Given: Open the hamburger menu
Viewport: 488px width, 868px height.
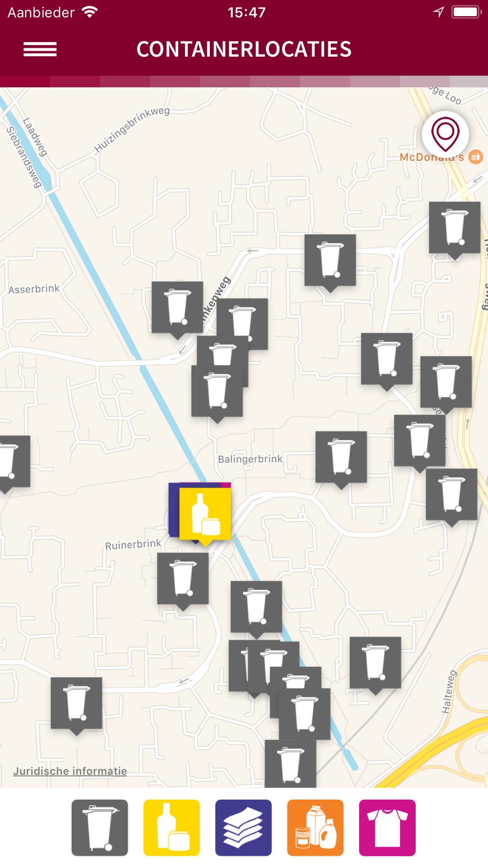Looking at the screenshot, I should (40, 49).
